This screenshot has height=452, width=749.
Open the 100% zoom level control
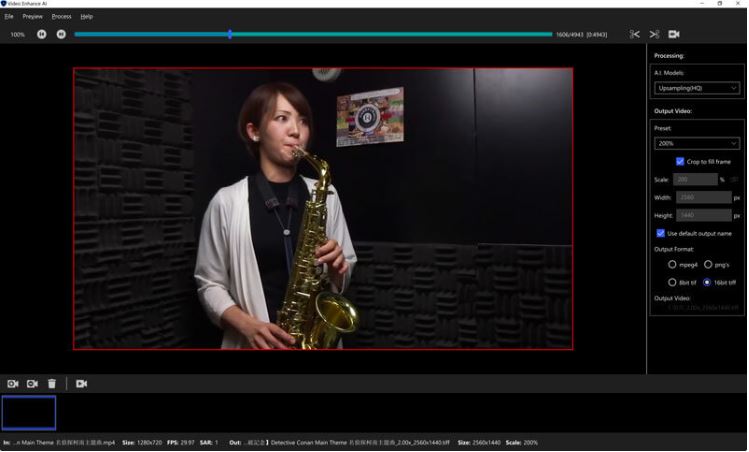click(x=17, y=35)
